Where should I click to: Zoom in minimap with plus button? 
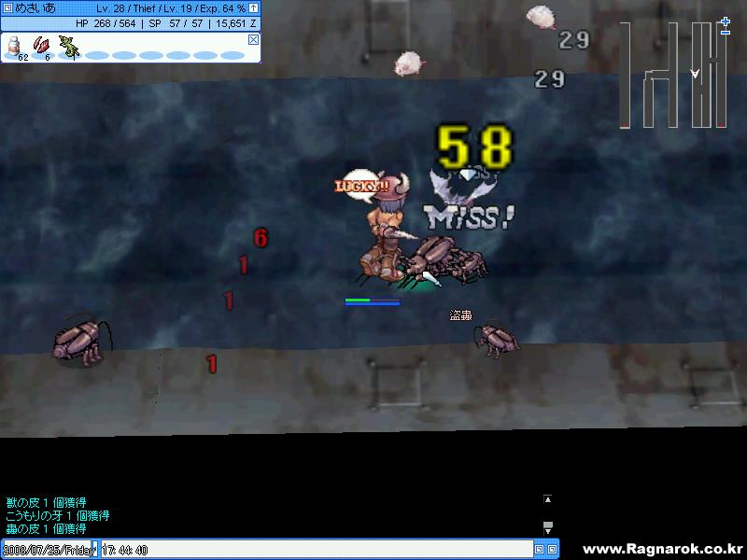[x=726, y=21]
